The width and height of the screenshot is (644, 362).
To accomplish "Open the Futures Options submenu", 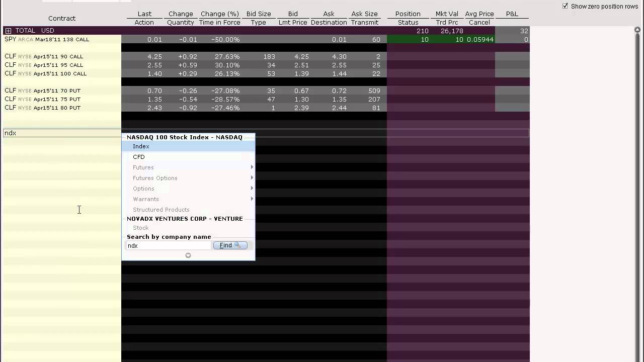I will pyautogui.click(x=188, y=178).
